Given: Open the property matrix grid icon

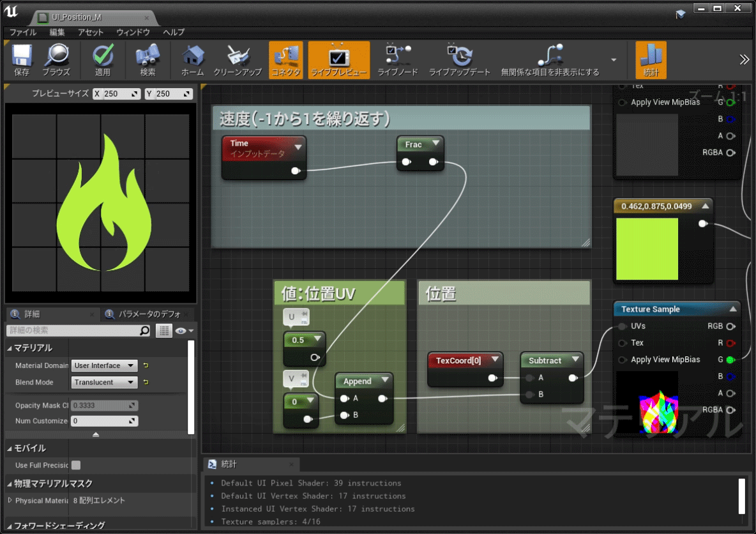Looking at the screenshot, I should (x=164, y=330).
